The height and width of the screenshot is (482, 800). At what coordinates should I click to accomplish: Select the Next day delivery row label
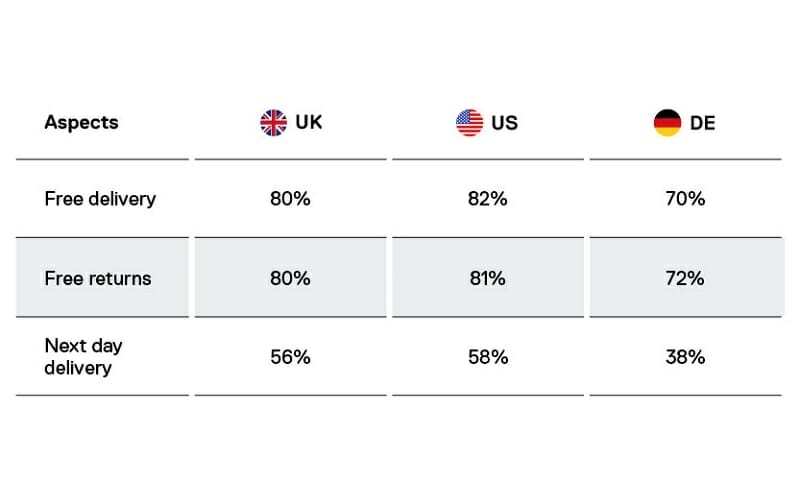84,357
